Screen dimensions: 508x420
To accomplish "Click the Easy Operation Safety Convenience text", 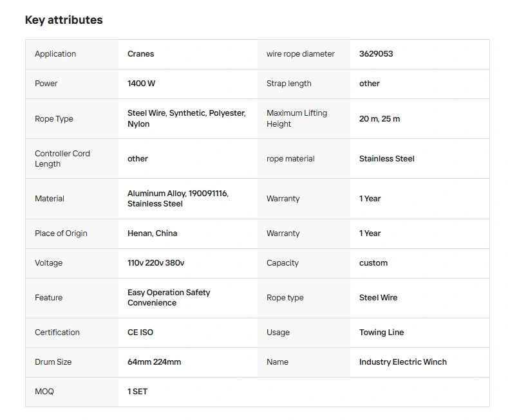I will tap(169, 298).
